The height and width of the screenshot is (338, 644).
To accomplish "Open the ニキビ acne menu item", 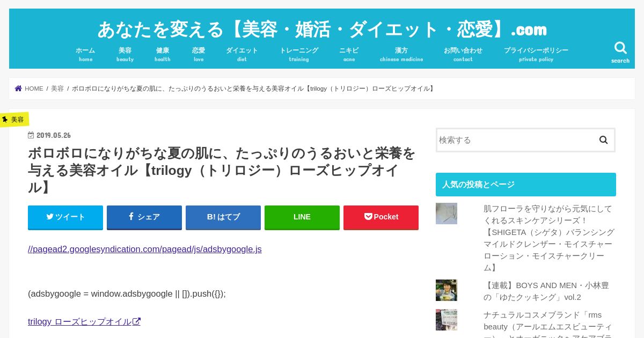I will click(349, 54).
